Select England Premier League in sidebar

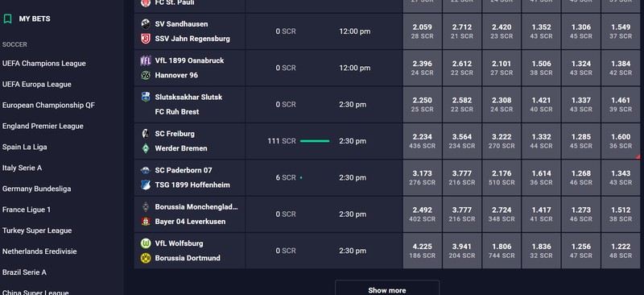coord(43,127)
